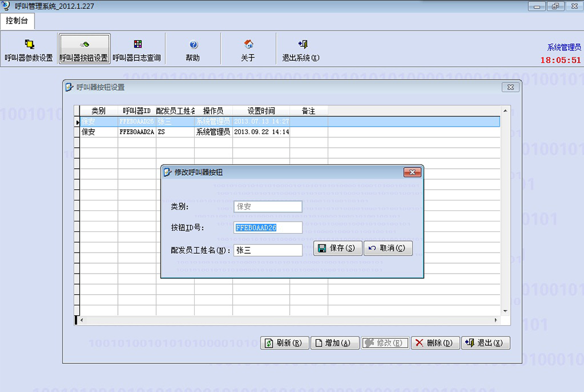
Task: Click 取消 button in the edit dialog
Action: (x=388, y=248)
